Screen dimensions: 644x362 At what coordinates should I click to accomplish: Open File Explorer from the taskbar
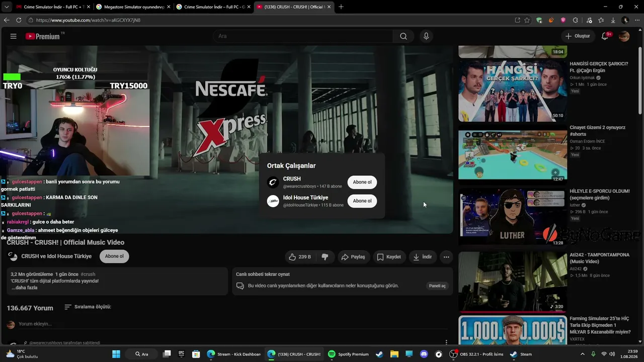coord(394,354)
